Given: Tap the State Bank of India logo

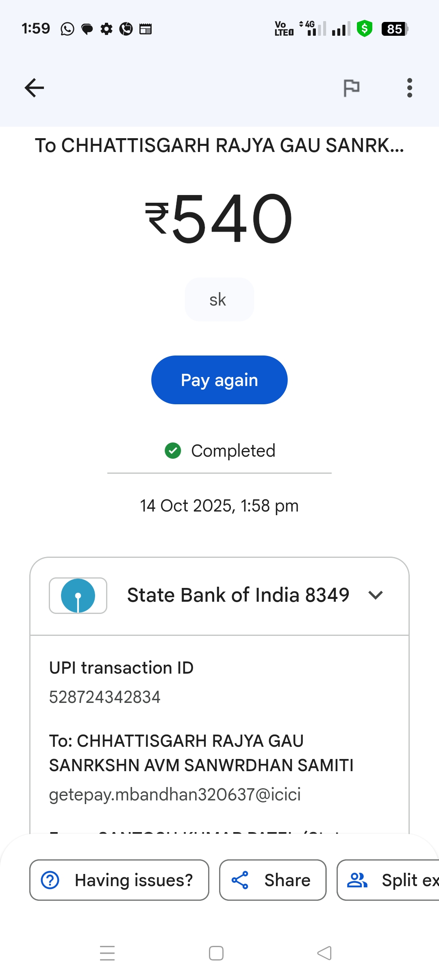Looking at the screenshot, I should (78, 596).
